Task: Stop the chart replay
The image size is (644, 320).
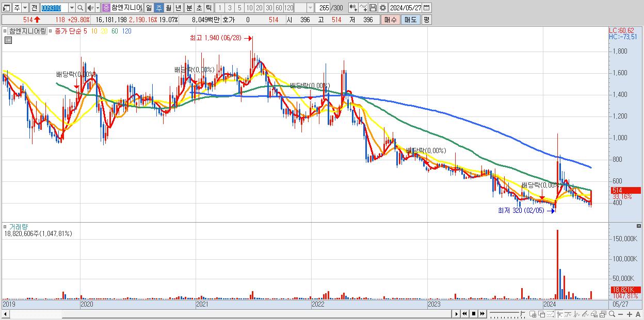Action: tap(474, 314)
